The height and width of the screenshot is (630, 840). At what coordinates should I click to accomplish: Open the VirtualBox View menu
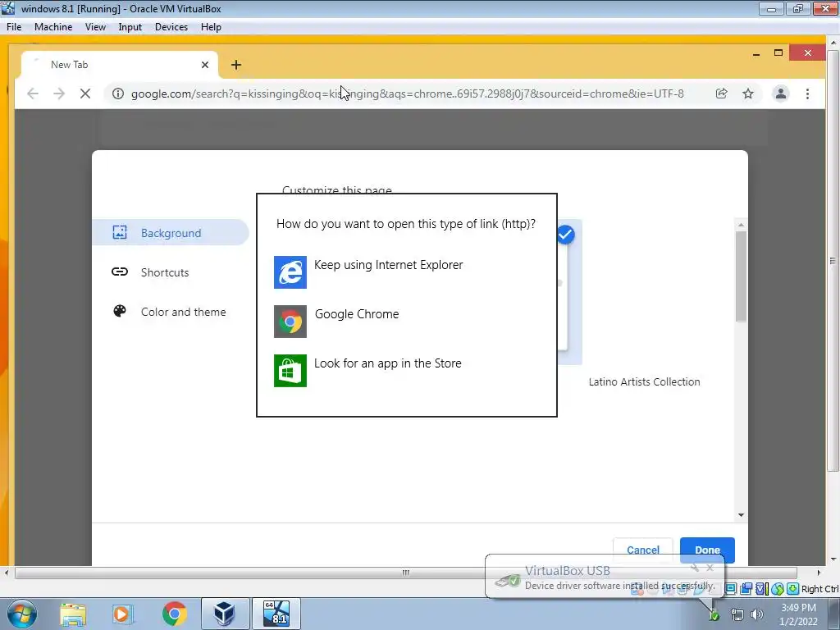point(95,27)
